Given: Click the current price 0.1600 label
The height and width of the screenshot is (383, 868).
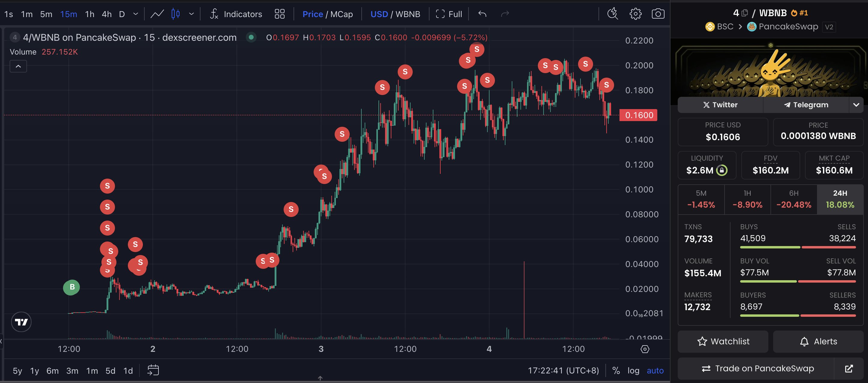Looking at the screenshot, I should [x=638, y=115].
